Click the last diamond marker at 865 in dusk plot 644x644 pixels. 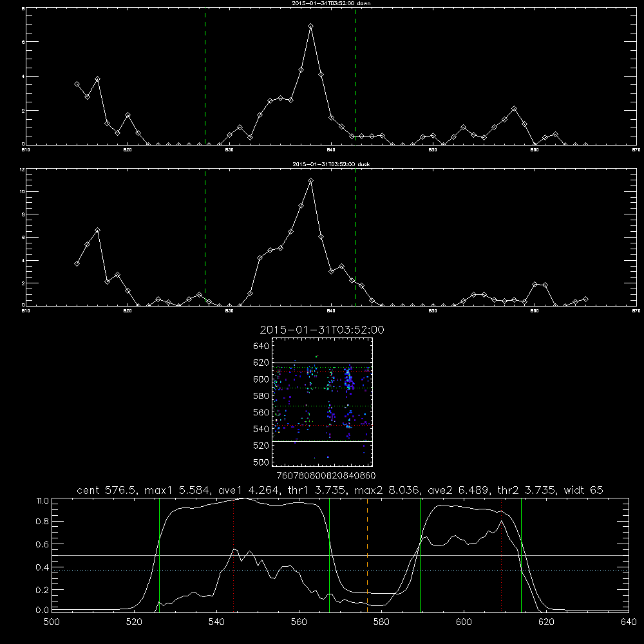click(x=585, y=299)
